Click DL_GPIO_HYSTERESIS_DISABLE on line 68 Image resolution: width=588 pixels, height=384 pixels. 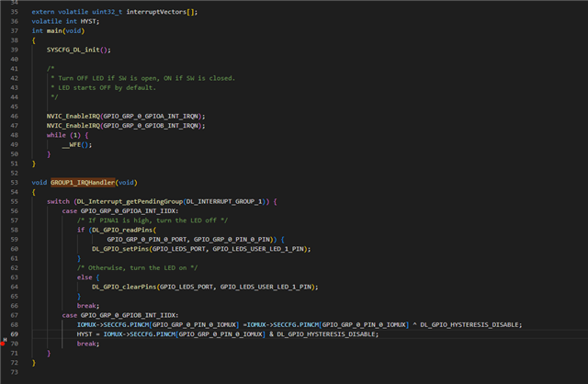tap(471, 324)
